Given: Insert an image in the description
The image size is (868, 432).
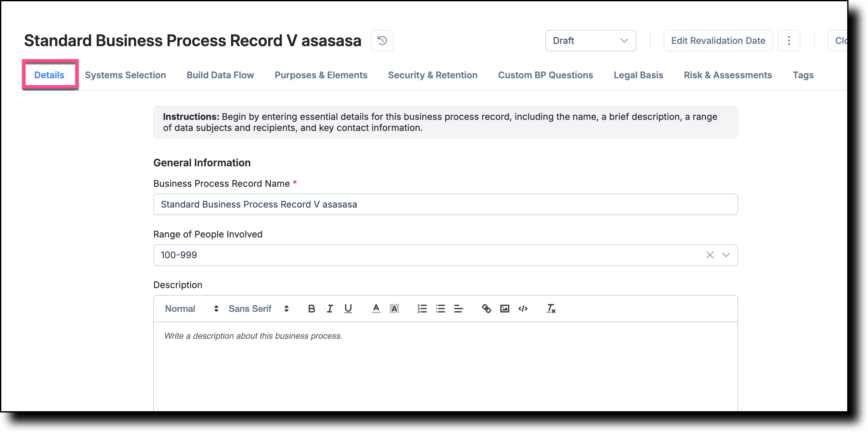Looking at the screenshot, I should 504,308.
